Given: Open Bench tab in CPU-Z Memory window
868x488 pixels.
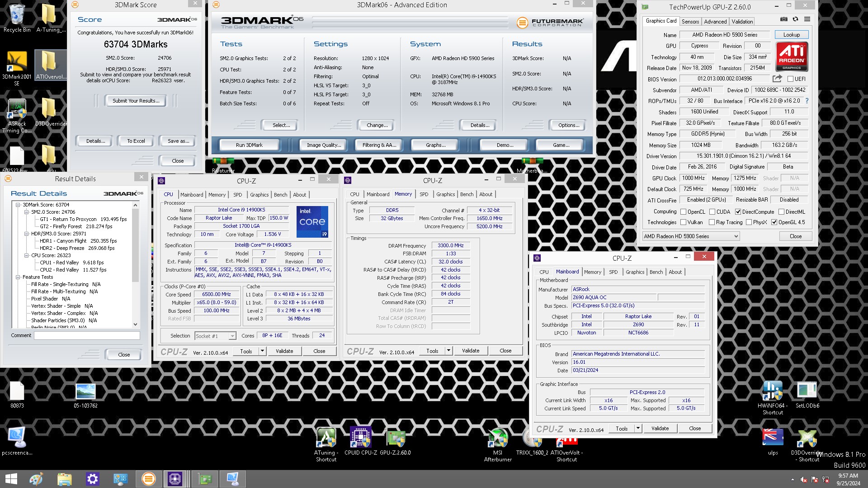Looking at the screenshot, I should (467, 194).
